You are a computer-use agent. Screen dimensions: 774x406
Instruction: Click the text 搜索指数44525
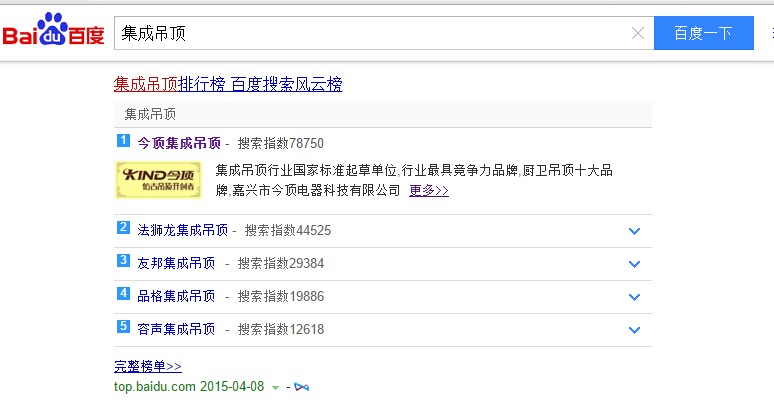coord(288,230)
